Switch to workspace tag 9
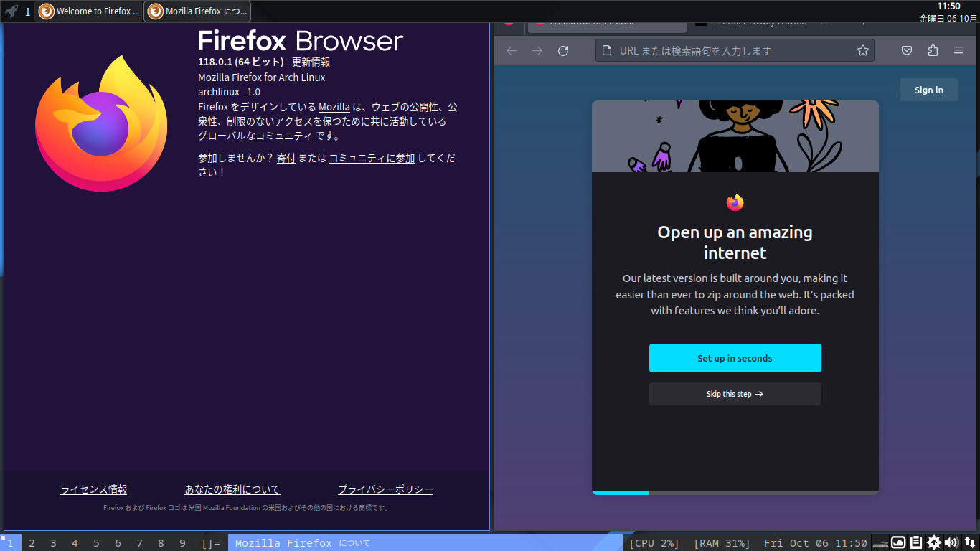 [x=182, y=543]
